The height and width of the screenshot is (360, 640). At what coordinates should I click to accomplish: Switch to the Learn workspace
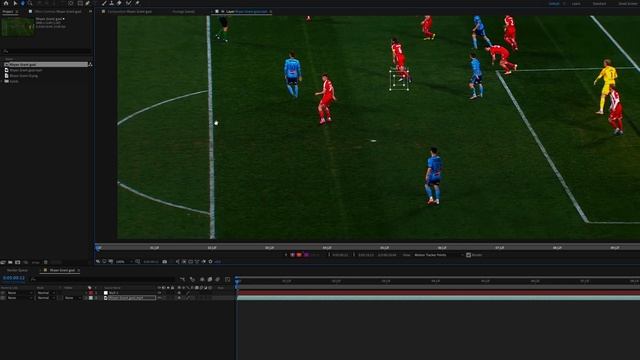[576, 3]
